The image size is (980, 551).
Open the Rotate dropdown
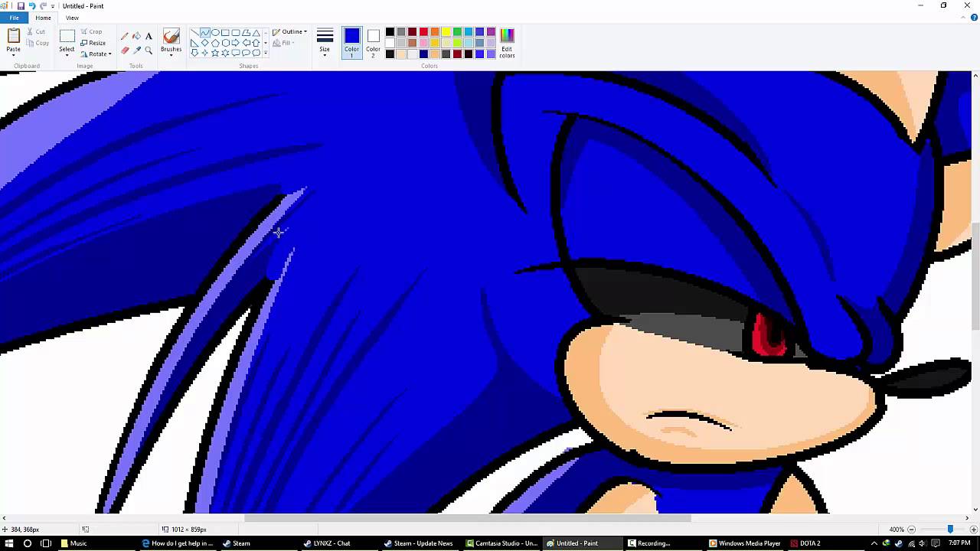point(96,54)
